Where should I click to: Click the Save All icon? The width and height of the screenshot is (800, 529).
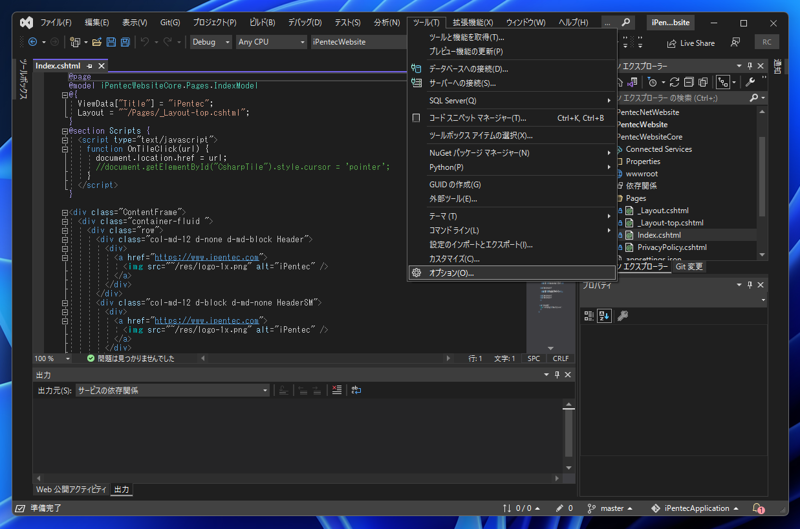(x=125, y=42)
